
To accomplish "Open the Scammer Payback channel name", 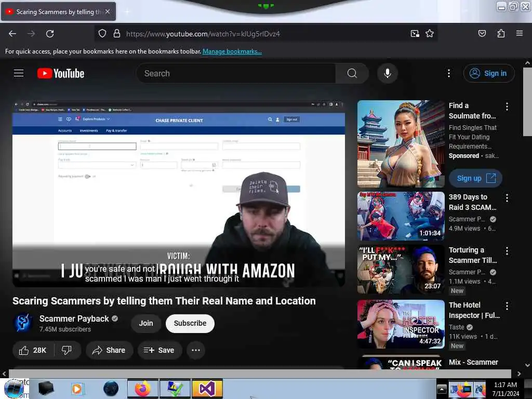I will pos(74,318).
